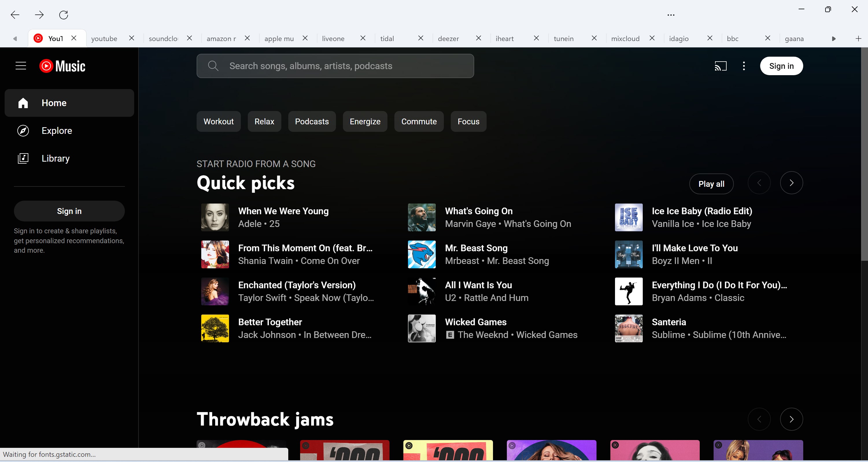Click the left chevron above Throwback jams

pyautogui.click(x=759, y=419)
